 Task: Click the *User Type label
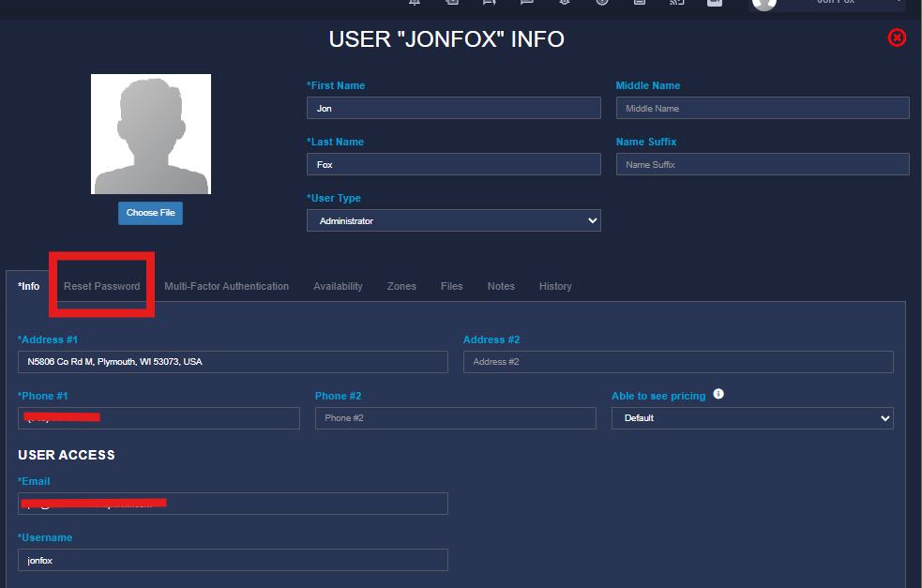[333, 198]
